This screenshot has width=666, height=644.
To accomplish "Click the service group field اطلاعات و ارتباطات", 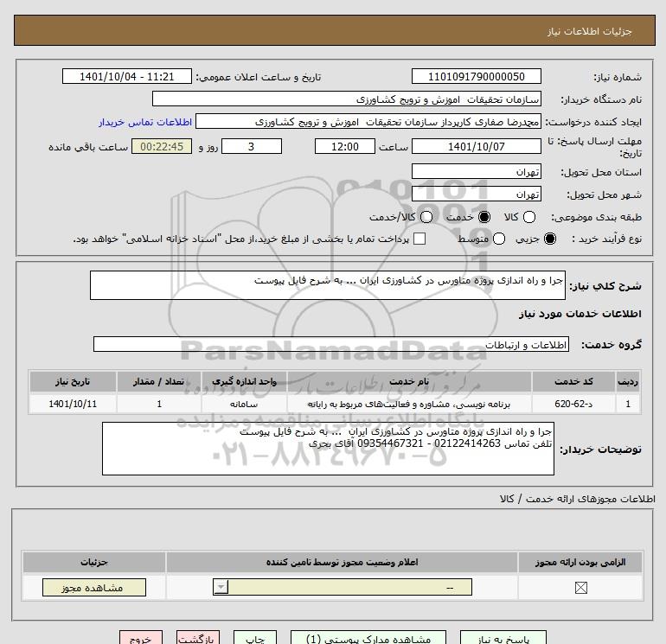I will click(331, 344).
